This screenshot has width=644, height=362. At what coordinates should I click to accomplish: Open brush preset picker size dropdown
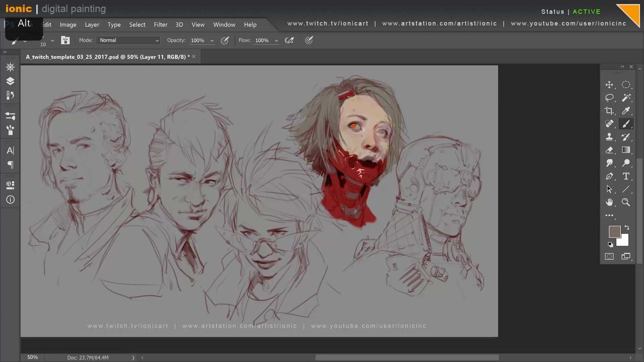coord(52,41)
